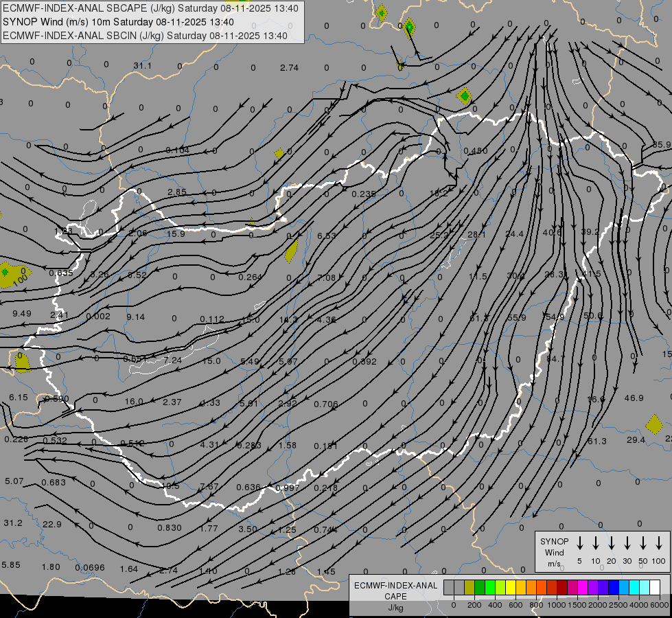
Task: Select the white swatch before 6000
Action: point(654,588)
